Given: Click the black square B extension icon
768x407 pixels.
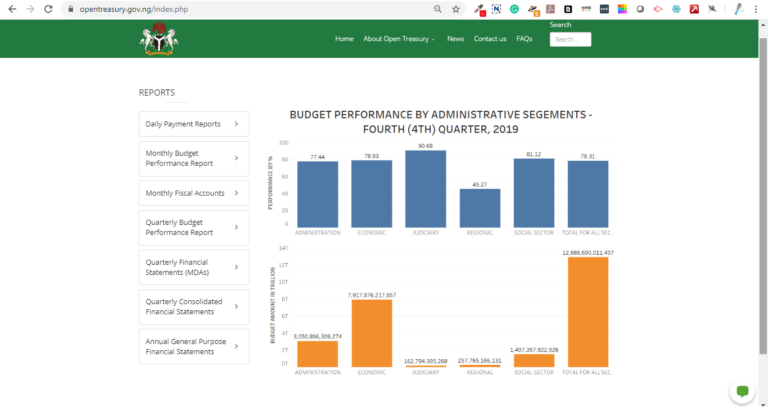Looking at the screenshot, I should point(568,9).
